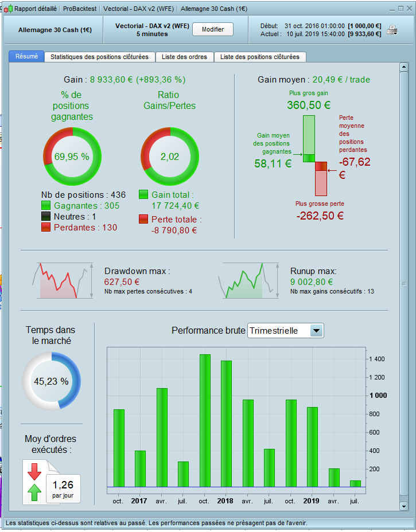
Task: Click the scrollbar up arrow
Action: [404, 67]
